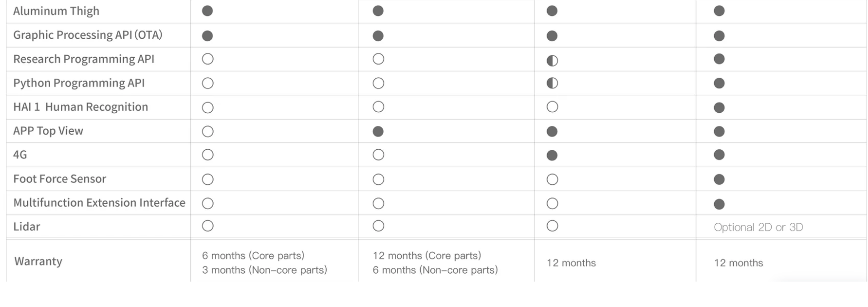Click the "HAI 1 Human Recognition" row label
This screenshot has width=868, height=307.
[80, 107]
